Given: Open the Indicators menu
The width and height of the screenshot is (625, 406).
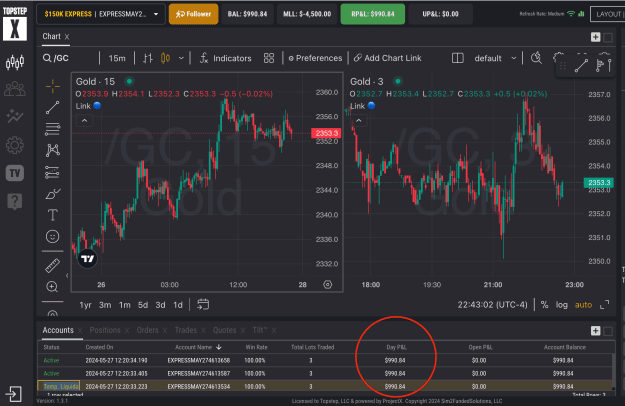Looking at the screenshot, I should (x=226, y=58).
